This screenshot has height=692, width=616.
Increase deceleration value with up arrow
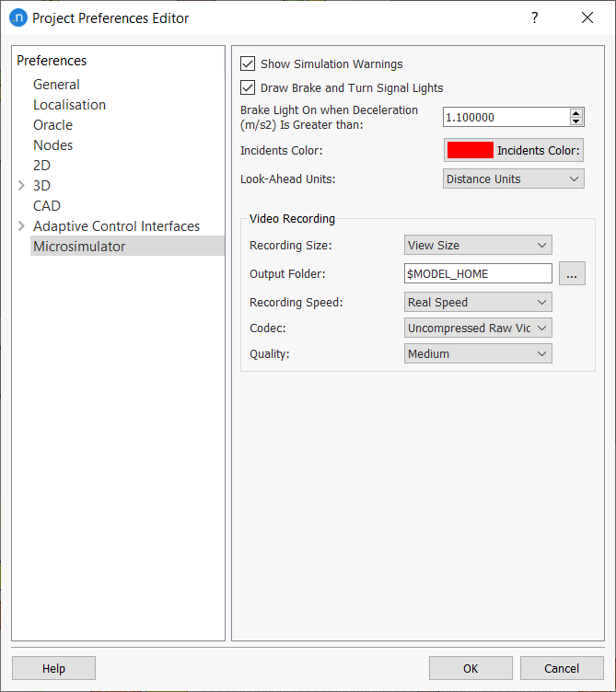[575, 112]
